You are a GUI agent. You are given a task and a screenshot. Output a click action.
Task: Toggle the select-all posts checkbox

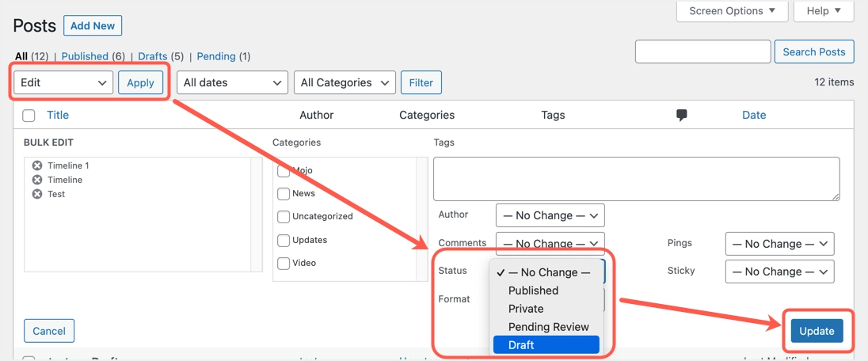pyautogui.click(x=29, y=116)
